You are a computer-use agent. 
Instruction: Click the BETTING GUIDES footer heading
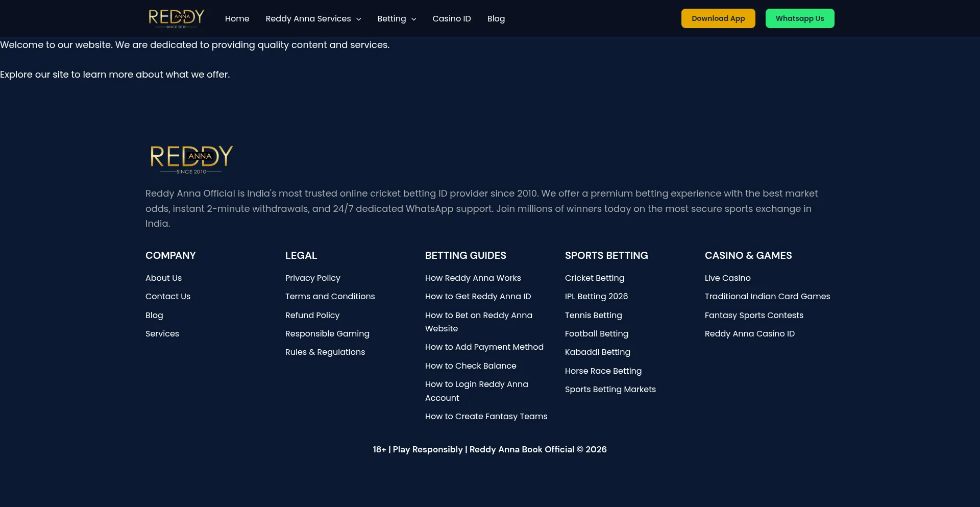pyautogui.click(x=465, y=255)
